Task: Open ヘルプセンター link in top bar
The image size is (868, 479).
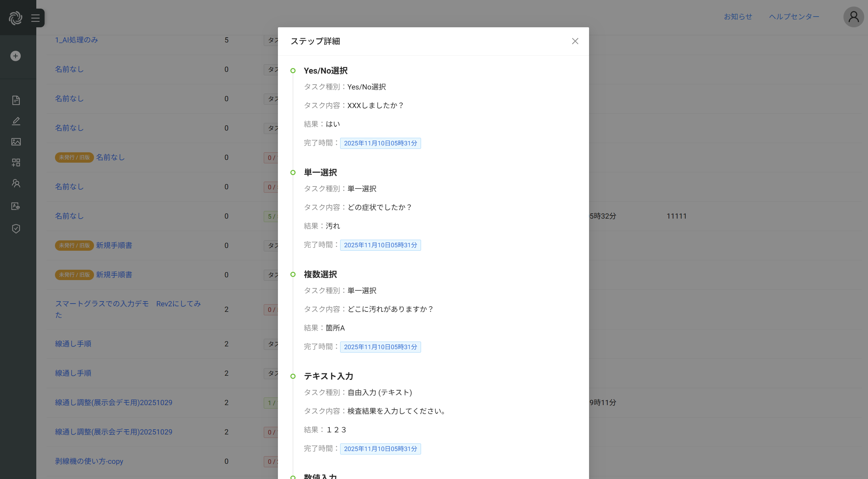Action: [794, 17]
